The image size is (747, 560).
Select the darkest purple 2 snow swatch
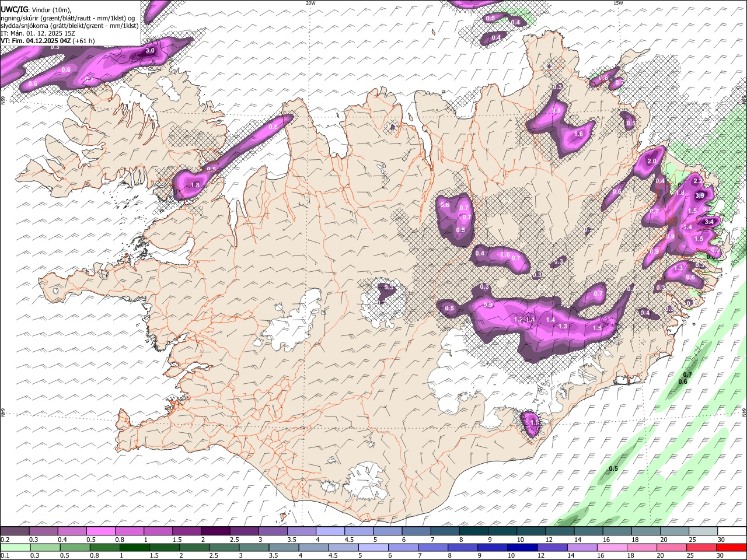pos(215,531)
